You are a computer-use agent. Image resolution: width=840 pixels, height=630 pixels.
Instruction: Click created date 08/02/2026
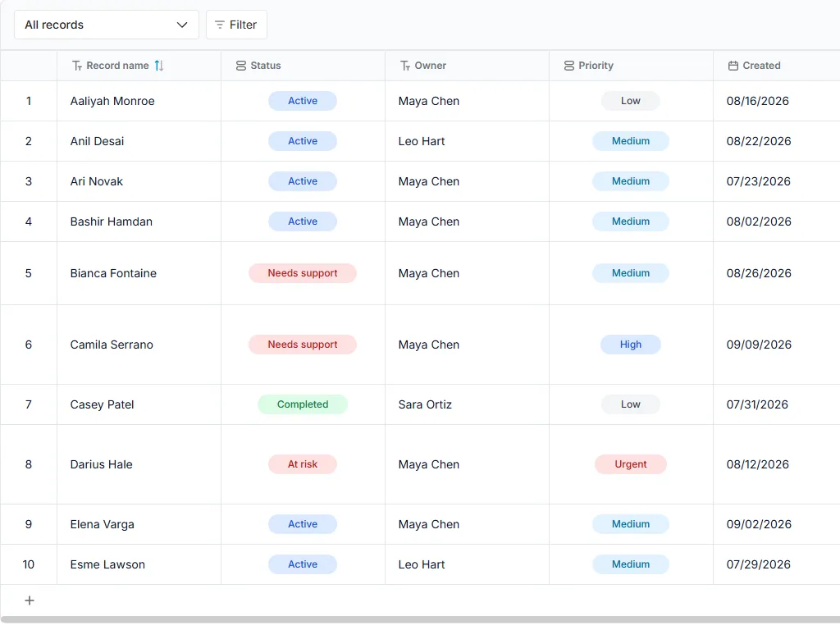(x=759, y=221)
